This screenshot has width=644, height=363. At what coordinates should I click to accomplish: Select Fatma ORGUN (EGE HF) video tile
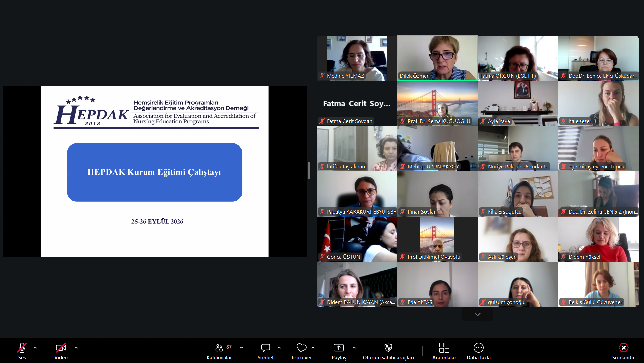coord(518,58)
